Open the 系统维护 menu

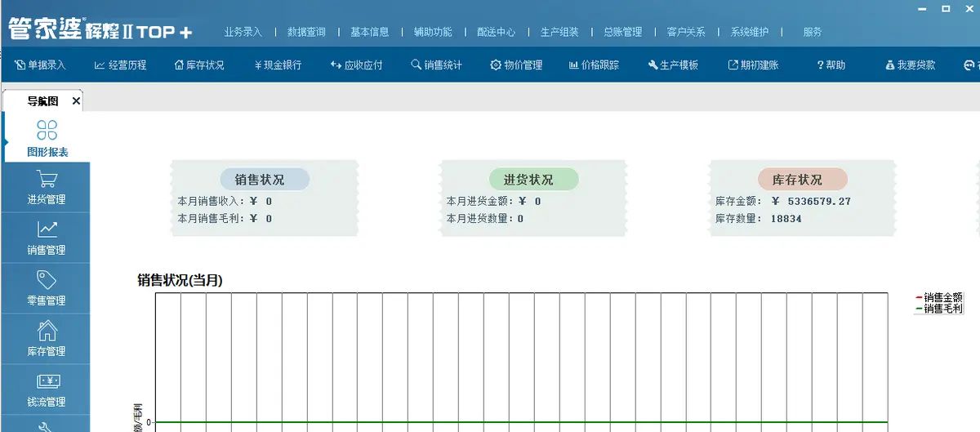click(749, 32)
